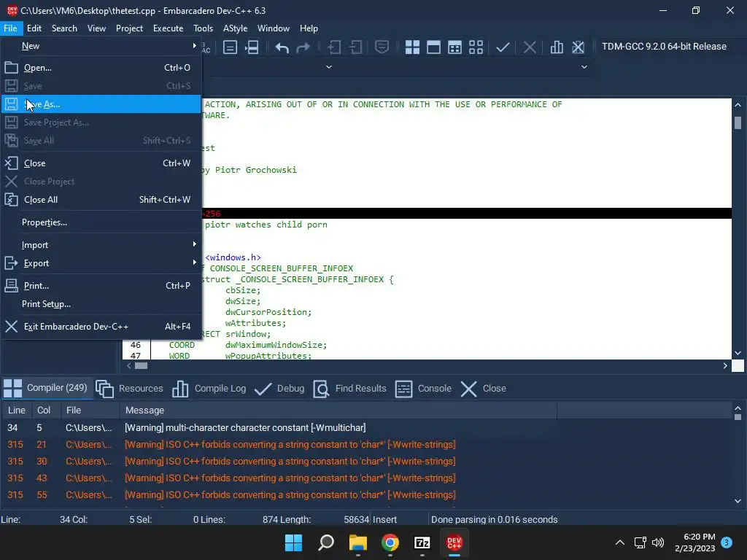Click the Redo arrow in the toolbar

tap(303, 47)
